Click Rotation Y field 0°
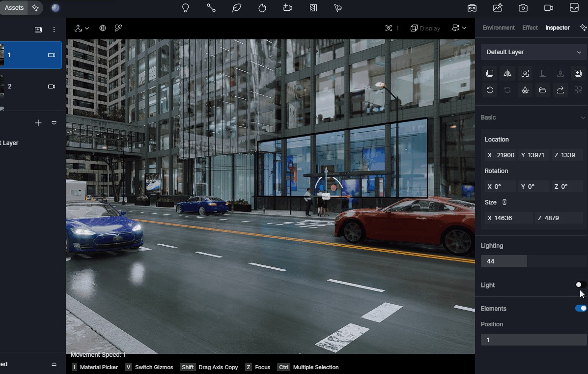 coord(533,186)
